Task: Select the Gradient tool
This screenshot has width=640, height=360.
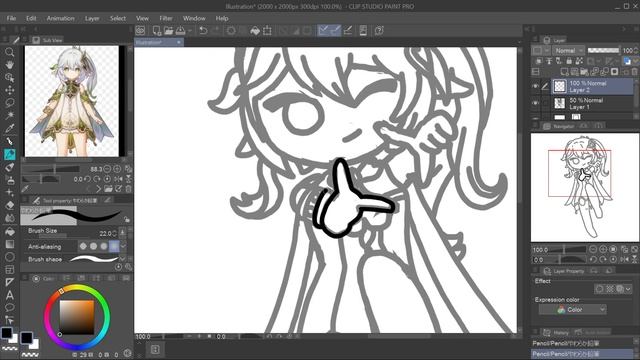Action: coord(9,244)
